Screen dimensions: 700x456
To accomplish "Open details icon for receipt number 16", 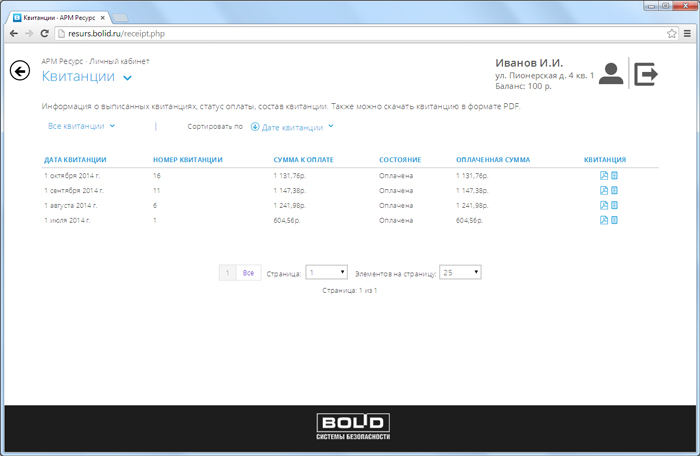I will tap(615, 176).
